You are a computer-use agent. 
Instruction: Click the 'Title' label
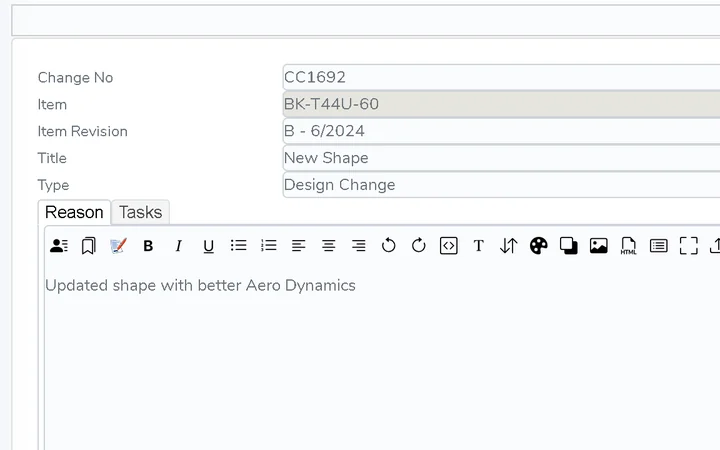pyautogui.click(x=52, y=158)
